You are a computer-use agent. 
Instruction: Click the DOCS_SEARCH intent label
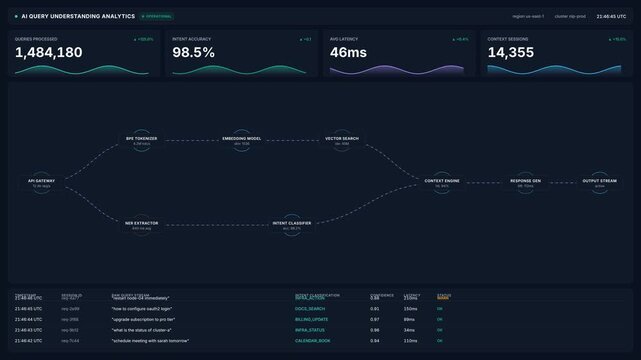click(310, 309)
